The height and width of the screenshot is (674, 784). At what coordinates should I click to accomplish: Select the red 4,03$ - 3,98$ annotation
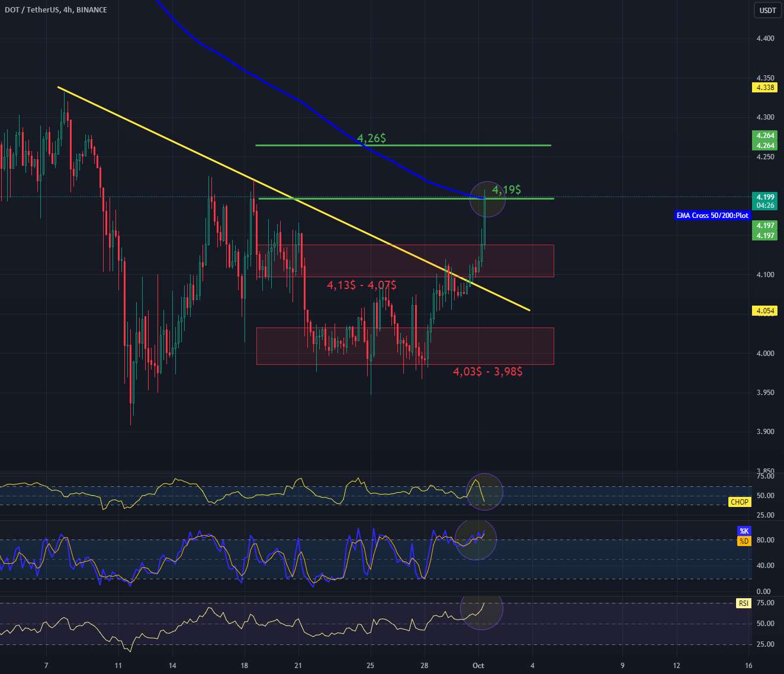coord(488,371)
